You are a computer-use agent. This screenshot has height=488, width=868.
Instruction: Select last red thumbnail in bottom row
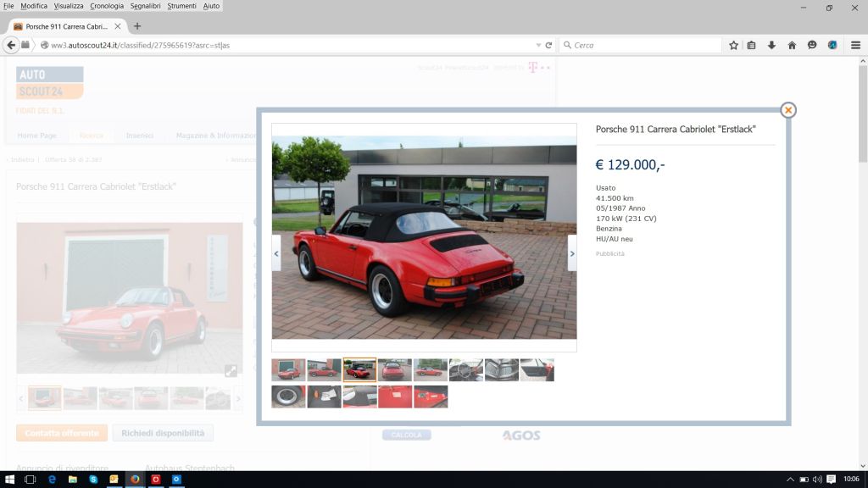coord(430,396)
